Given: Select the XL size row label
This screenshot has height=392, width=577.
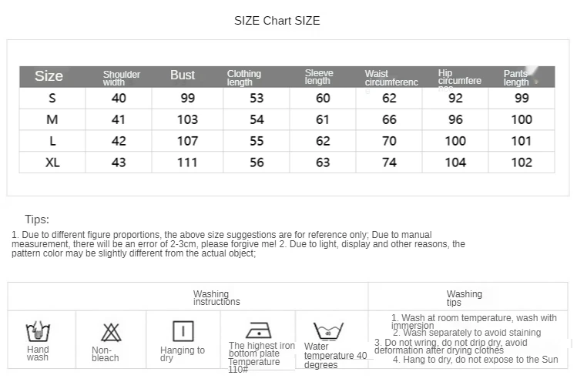Looking at the screenshot, I should coord(52,162).
